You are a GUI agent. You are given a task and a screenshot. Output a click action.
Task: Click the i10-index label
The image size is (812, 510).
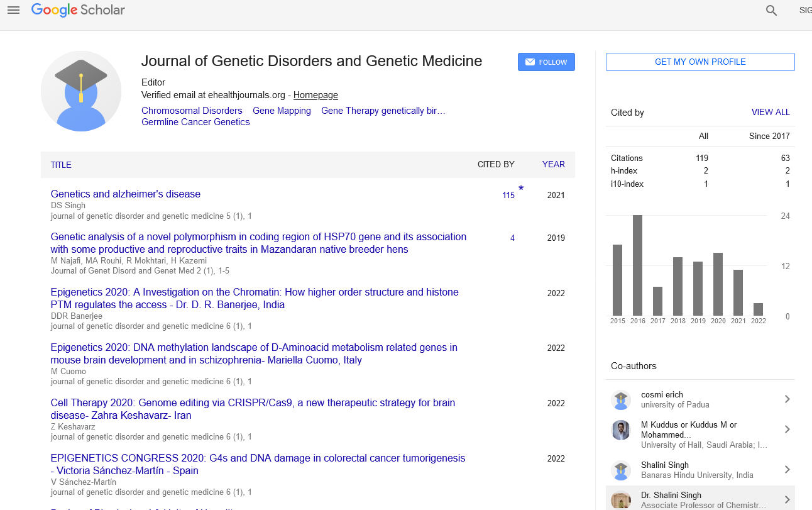[x=627, y=184]
